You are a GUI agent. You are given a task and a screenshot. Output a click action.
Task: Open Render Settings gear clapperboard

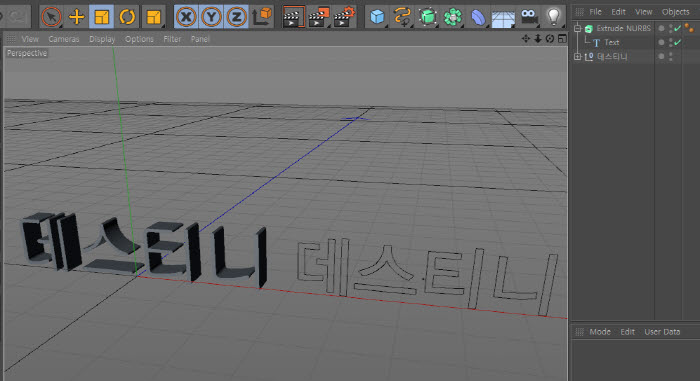pyautogui.click(x=344, y=17)
